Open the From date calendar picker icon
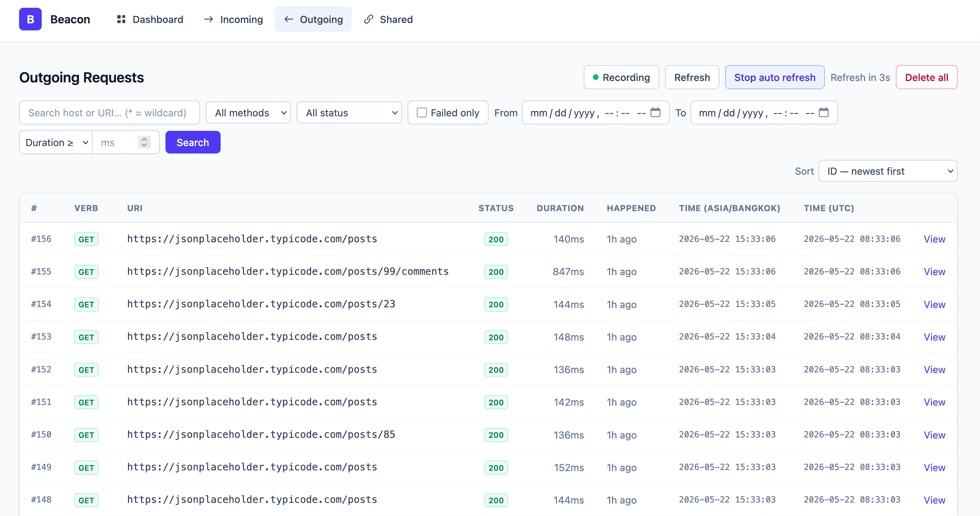Viewport: 980px width, 516px height. 655,112
